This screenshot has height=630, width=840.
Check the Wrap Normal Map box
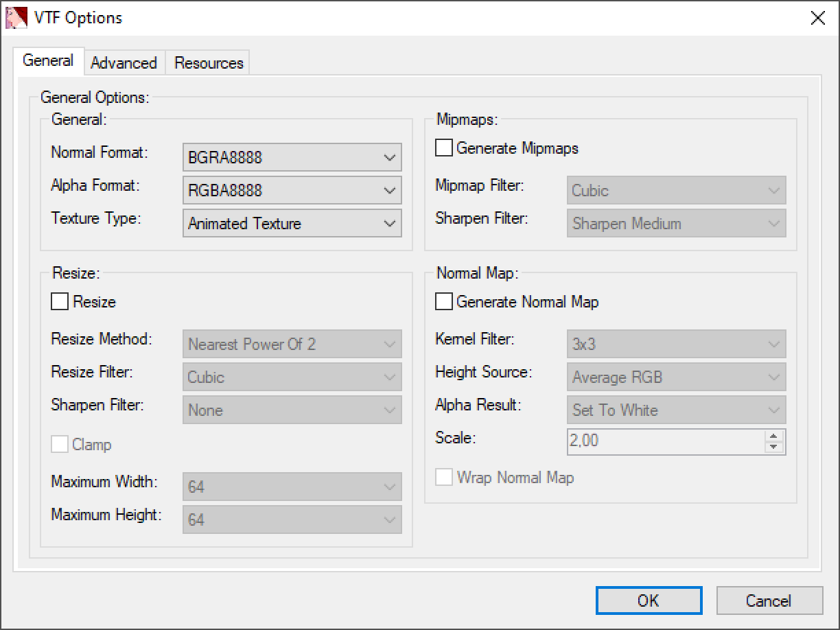coord(445,478)
